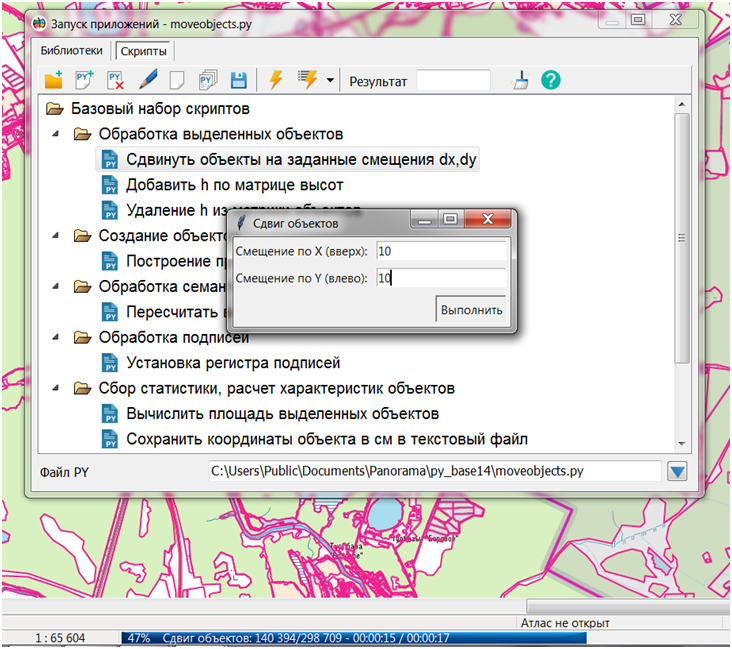The width and height of the screenshot is (732, 649).
Task: Click the save floppy disk icon
Action: point(239,80)
